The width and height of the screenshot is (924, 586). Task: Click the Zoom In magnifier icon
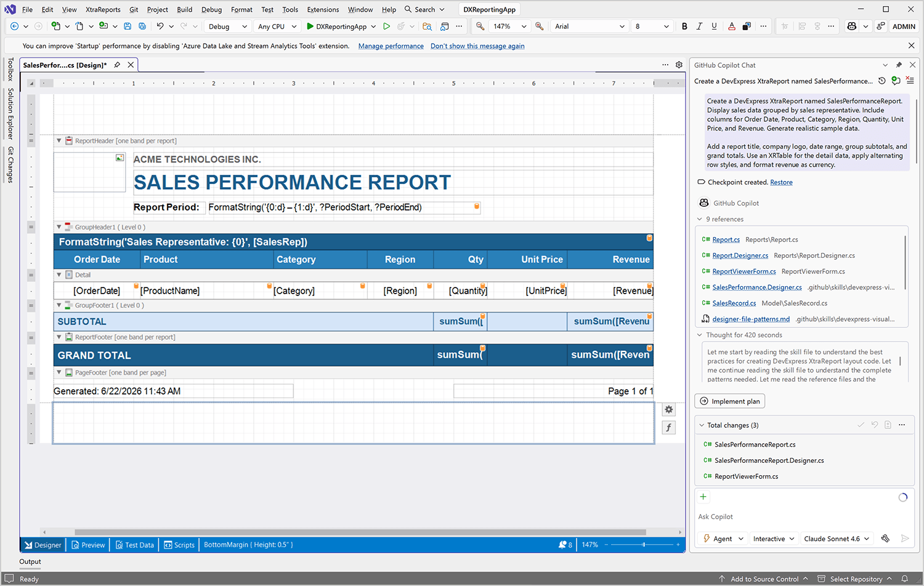[540, 26]
